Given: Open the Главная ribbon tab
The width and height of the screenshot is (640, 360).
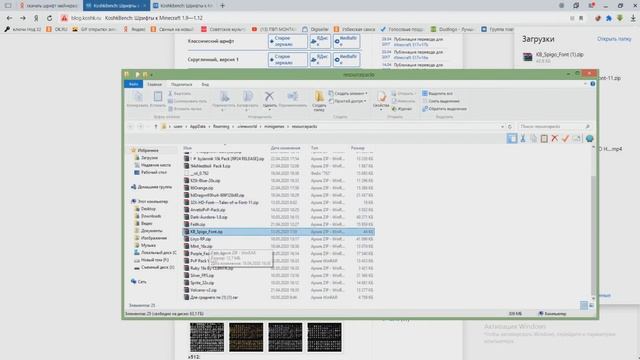Looking at the screenshot, I should pyautogui.click(x=154, y=84).
